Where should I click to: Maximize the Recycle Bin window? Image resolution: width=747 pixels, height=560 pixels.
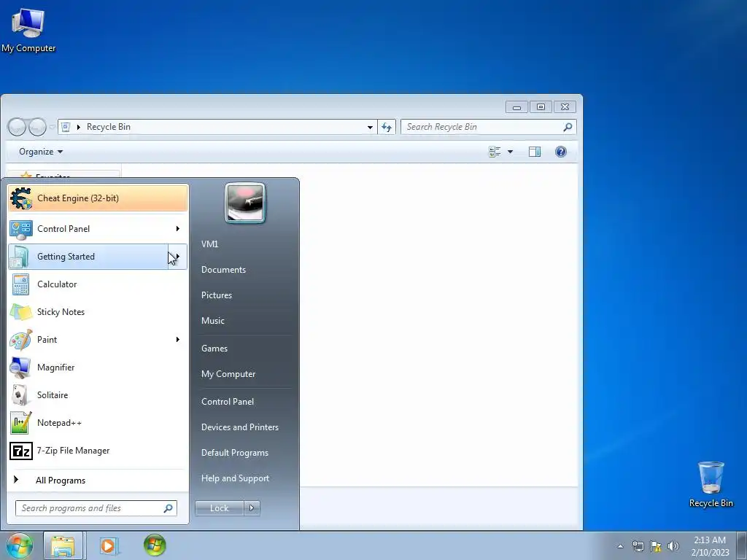(x=541, y=106)
